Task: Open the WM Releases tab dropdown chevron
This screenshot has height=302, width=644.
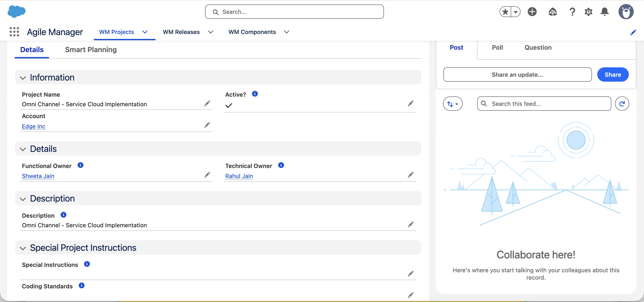Action: [x=211, y=32]
